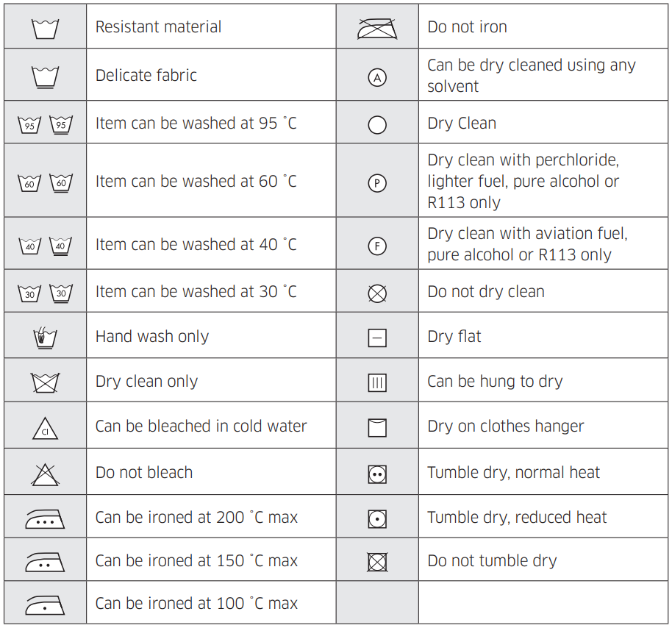Click "Item can be washed at 60 °C" text

pyautogui.click(x=196, y=182)
